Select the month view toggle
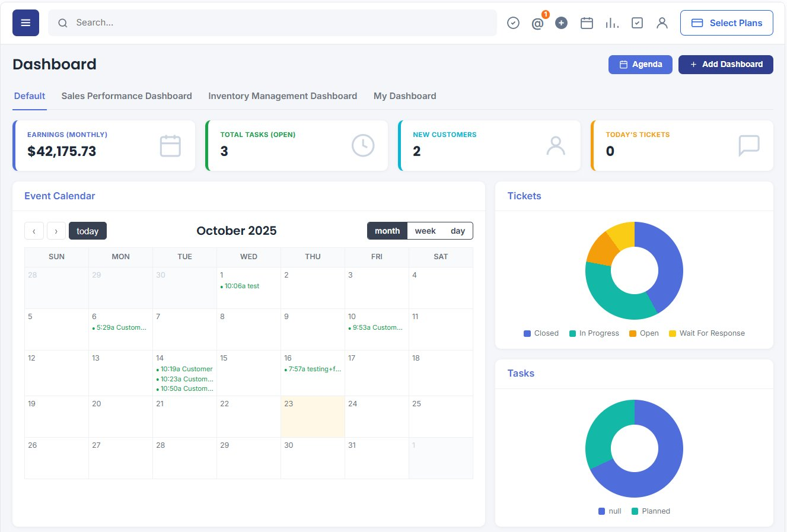This screenshot has width=787, height=532. 387,231
